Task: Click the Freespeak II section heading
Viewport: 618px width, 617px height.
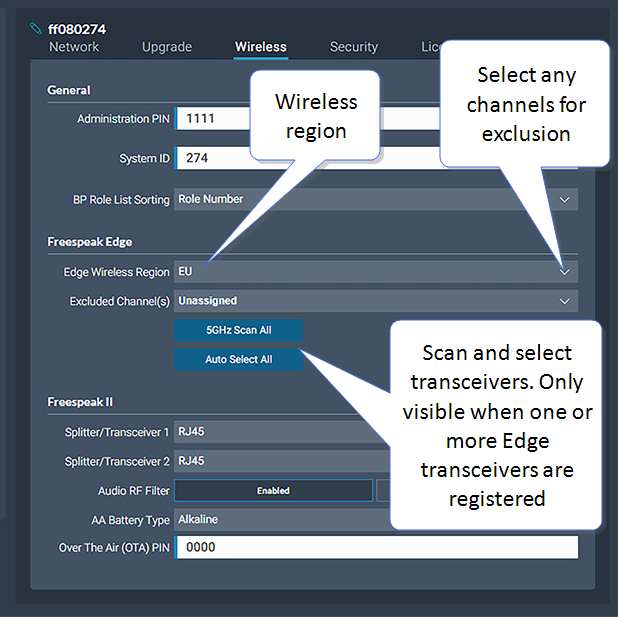Action: [80, 402]
